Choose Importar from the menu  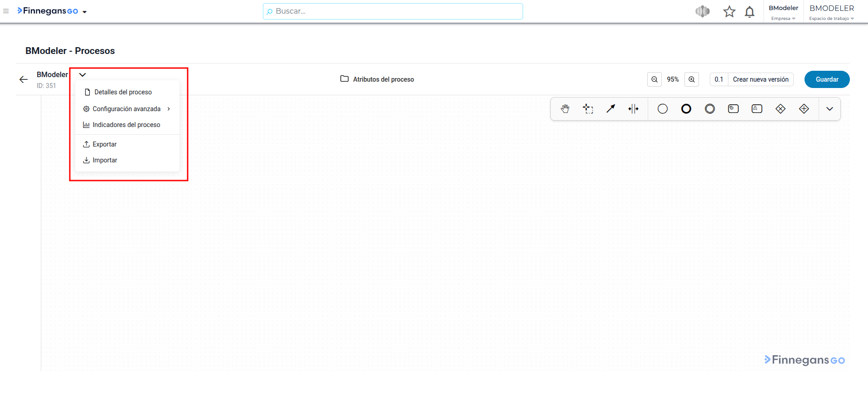pos(127,160)
